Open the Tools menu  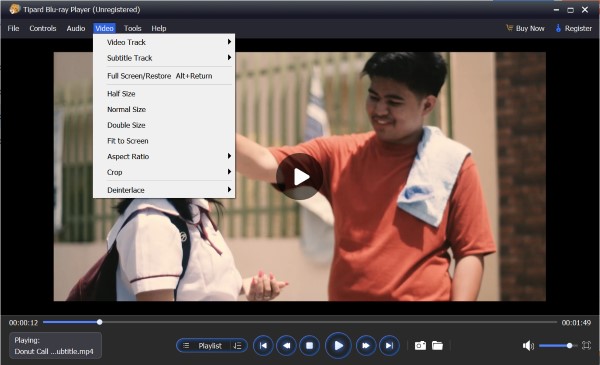pyautogui.click(x=133, y=28)
